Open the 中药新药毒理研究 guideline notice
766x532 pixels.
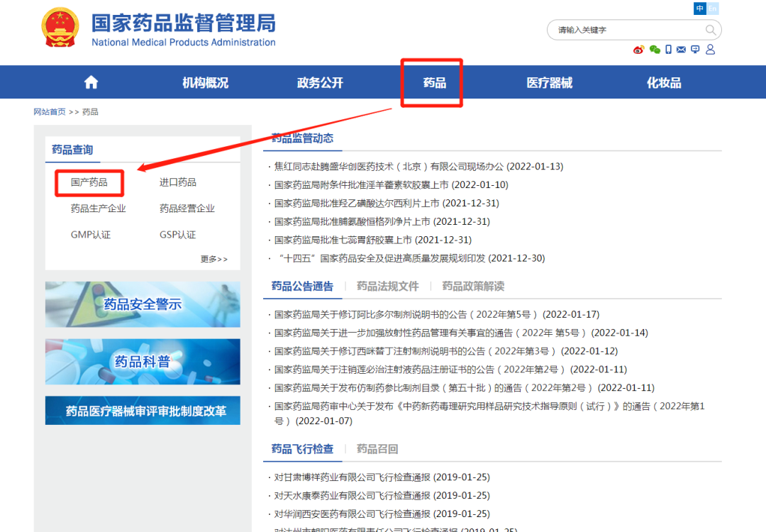489,414
